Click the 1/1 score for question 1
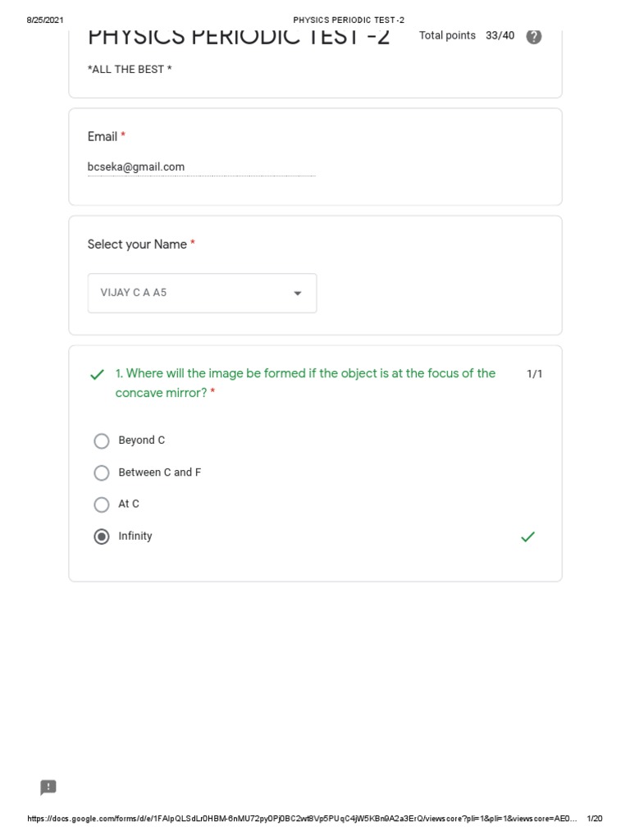This screenshot has height=840, width=630. point(534,374)
